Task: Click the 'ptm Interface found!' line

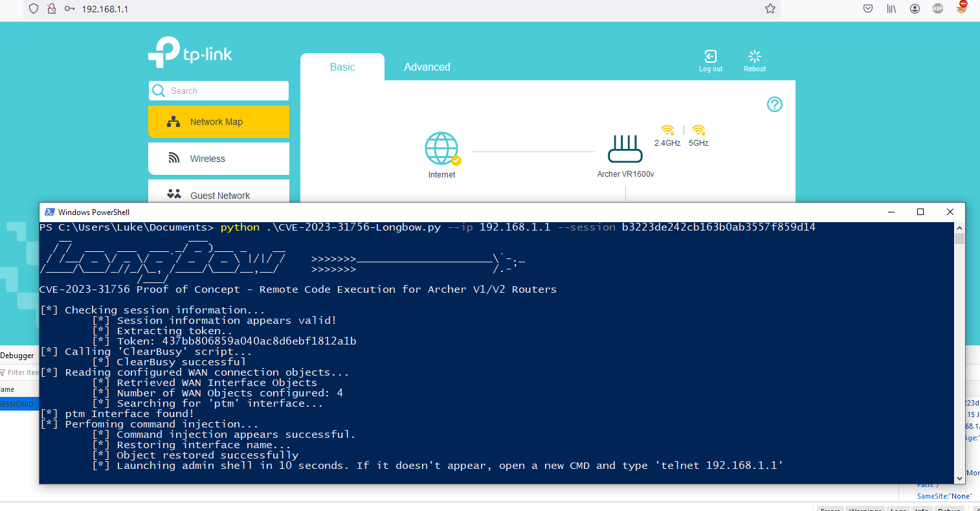Action: tap(117, 414)
